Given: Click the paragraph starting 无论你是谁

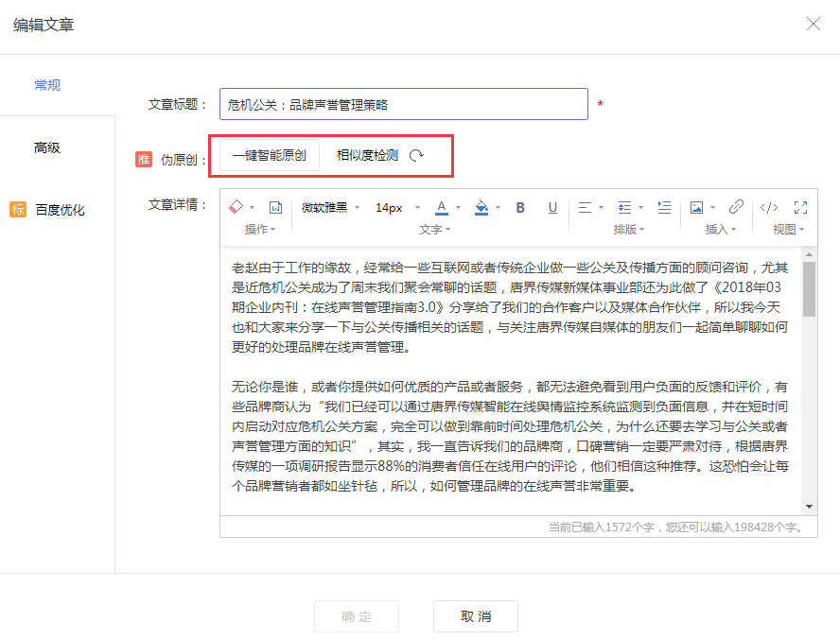Looking at the screenshot, I should (510, 436).
